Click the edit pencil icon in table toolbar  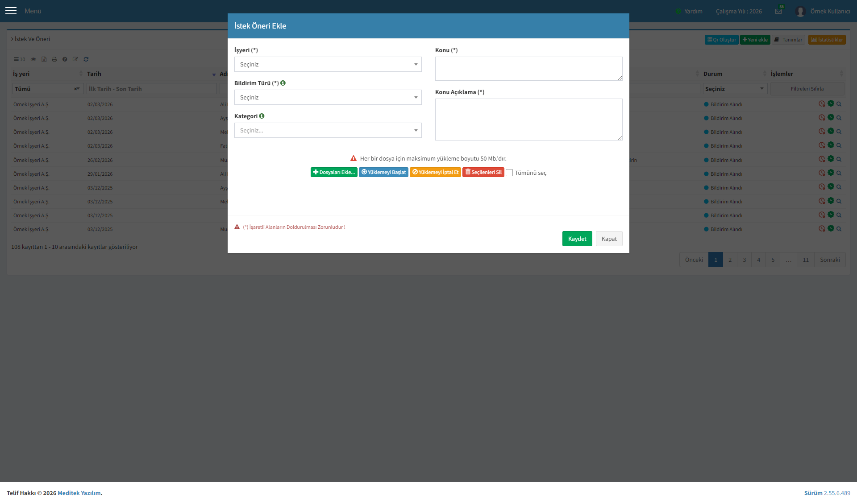tap(75, 59)
